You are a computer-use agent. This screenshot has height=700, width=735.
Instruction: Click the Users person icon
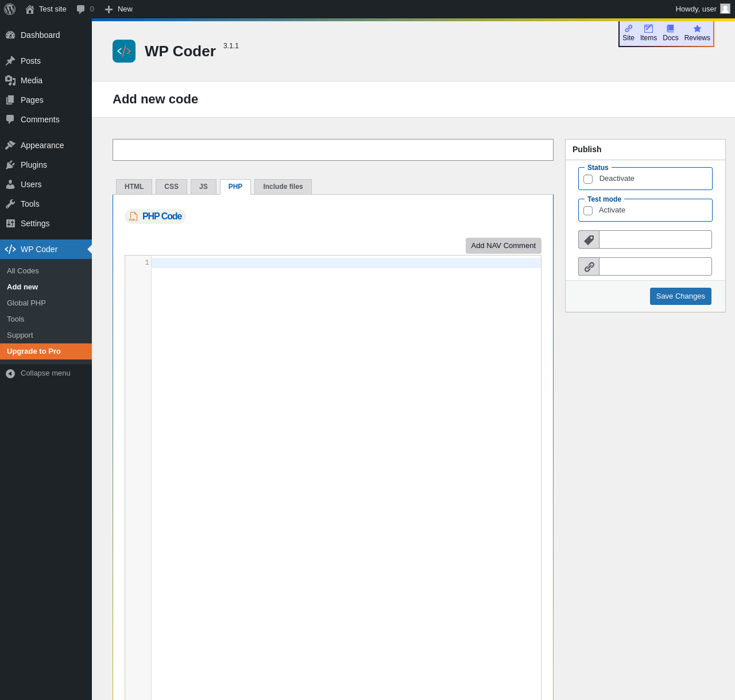(10, 184)
